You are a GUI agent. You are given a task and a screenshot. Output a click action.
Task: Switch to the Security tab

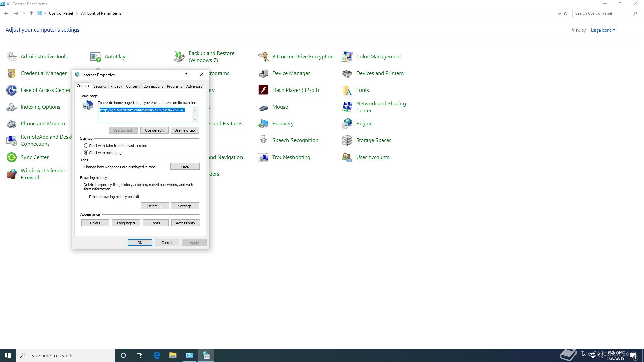[100, 86]
